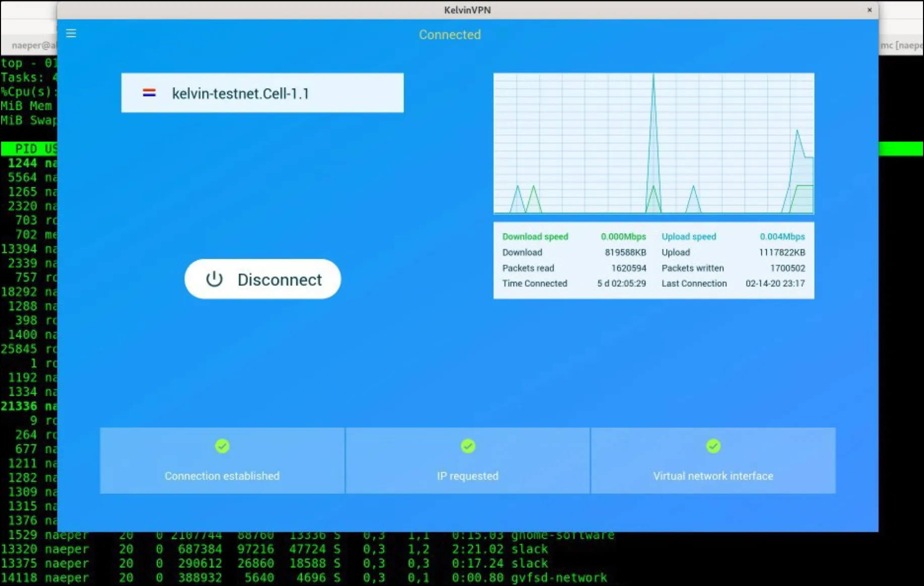Image resolution: width=924 pixels, height=586 pixels.
Task: Click the Virtual network interface checkmark icon
Action: 713,446
